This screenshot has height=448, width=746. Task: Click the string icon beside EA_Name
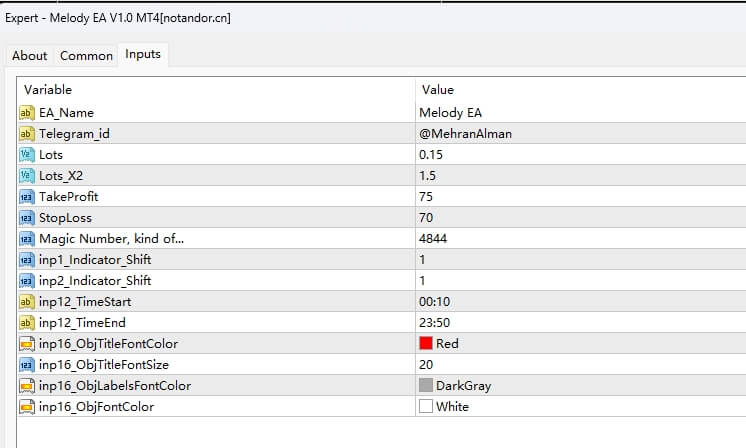click(x=27, y=113)
